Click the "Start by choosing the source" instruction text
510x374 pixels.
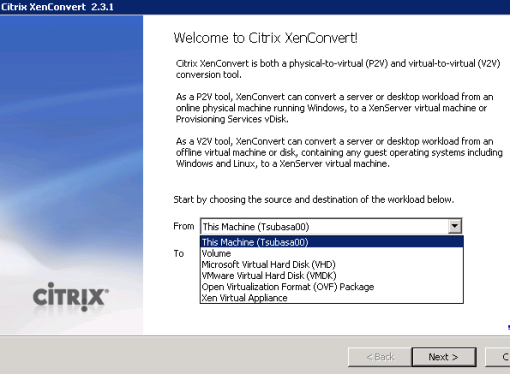tap(314, 199)
